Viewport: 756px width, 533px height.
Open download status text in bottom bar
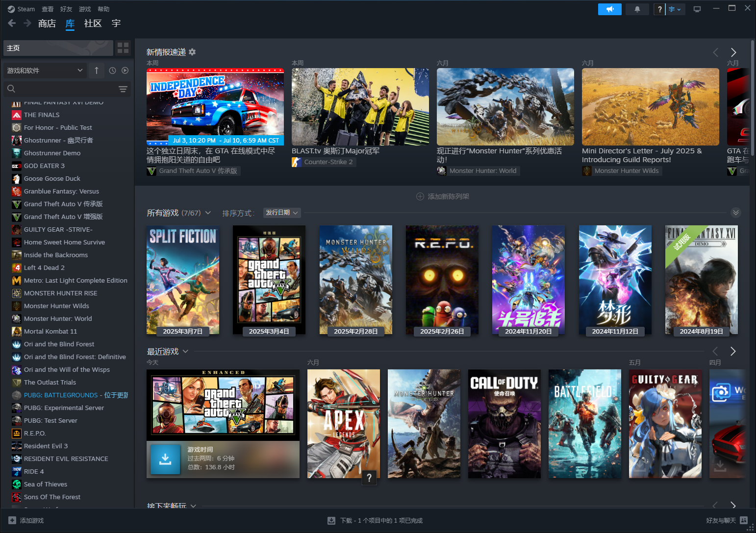click(381, 520)
